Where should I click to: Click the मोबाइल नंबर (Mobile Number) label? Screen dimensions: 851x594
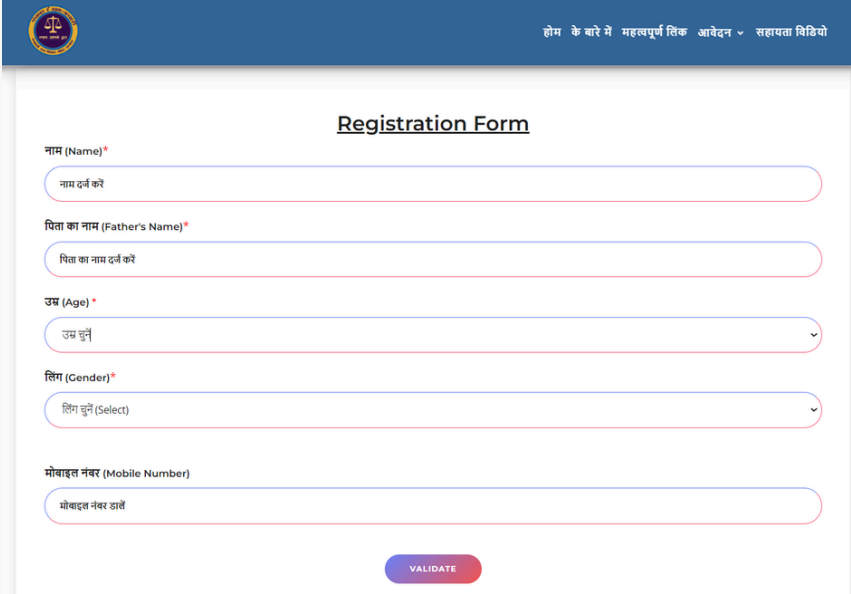tap(116, 473)
